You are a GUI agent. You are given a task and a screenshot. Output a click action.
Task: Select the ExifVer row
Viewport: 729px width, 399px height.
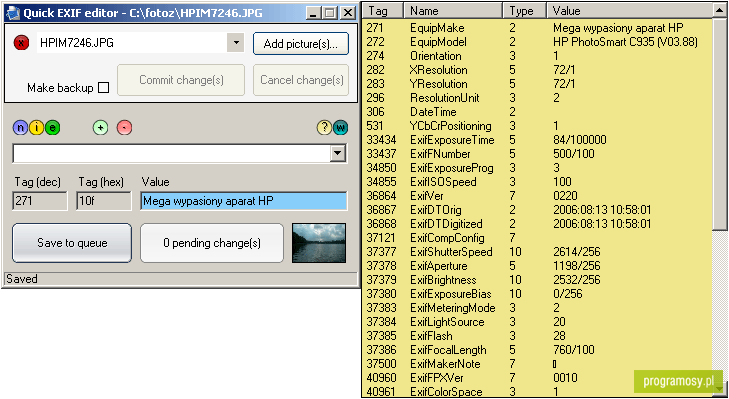537,196
